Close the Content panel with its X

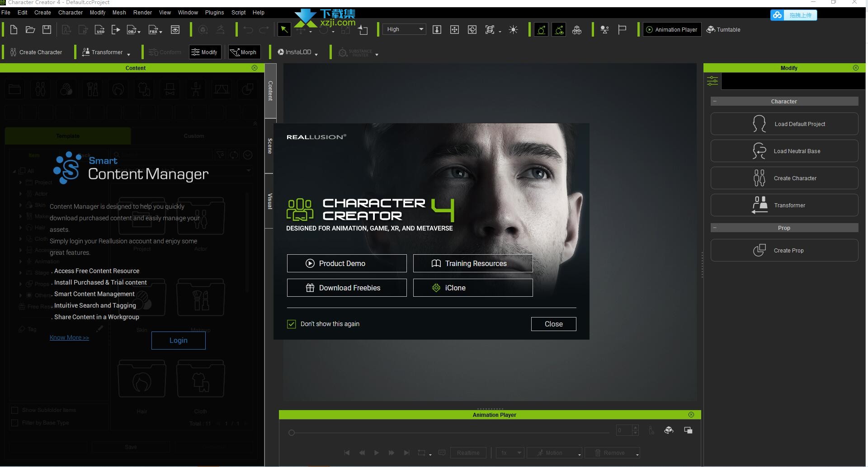(255, 68)
